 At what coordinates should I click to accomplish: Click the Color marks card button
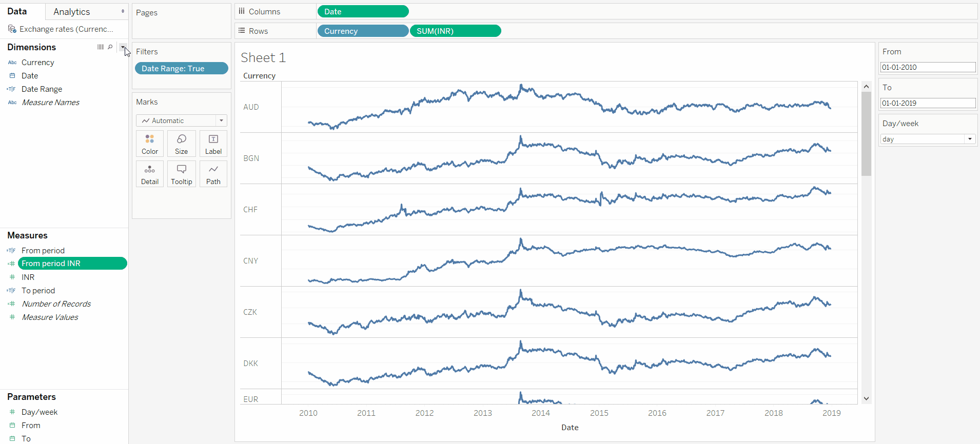pyautogui.click(x=150, y=144)
